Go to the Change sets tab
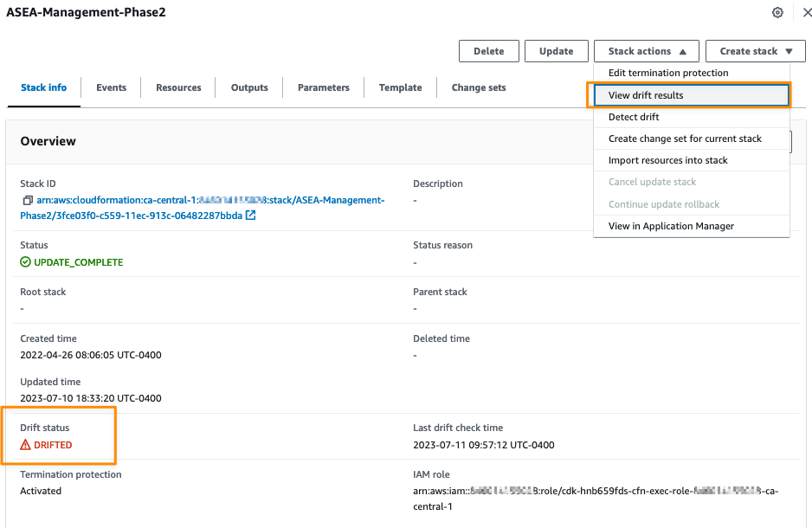Viewport: 812px width, 528px height. (x=479, y=87)
